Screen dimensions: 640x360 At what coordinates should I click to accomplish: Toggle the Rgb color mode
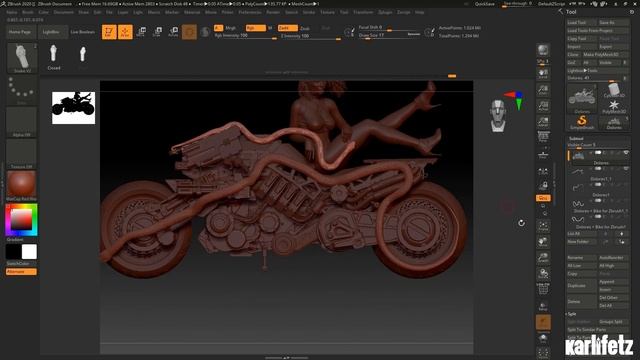[x=256, y=28]
